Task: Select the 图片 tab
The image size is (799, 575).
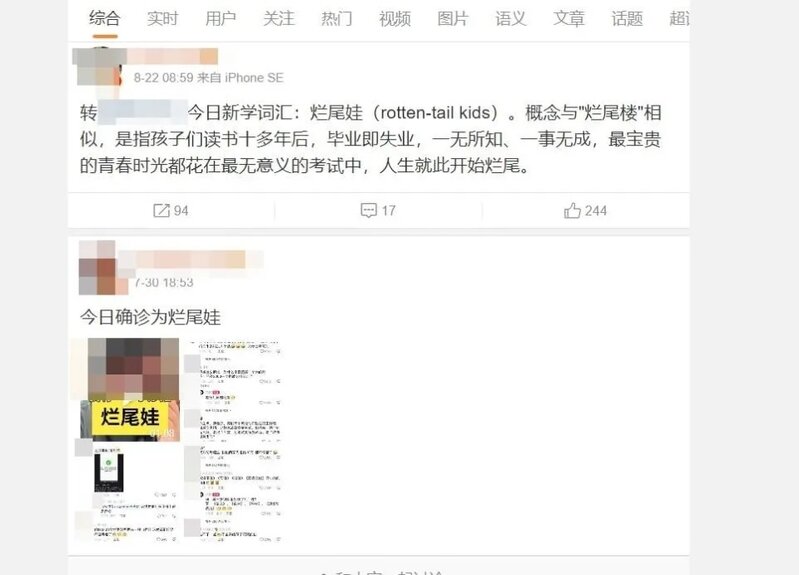Action: tap(453, 19)
